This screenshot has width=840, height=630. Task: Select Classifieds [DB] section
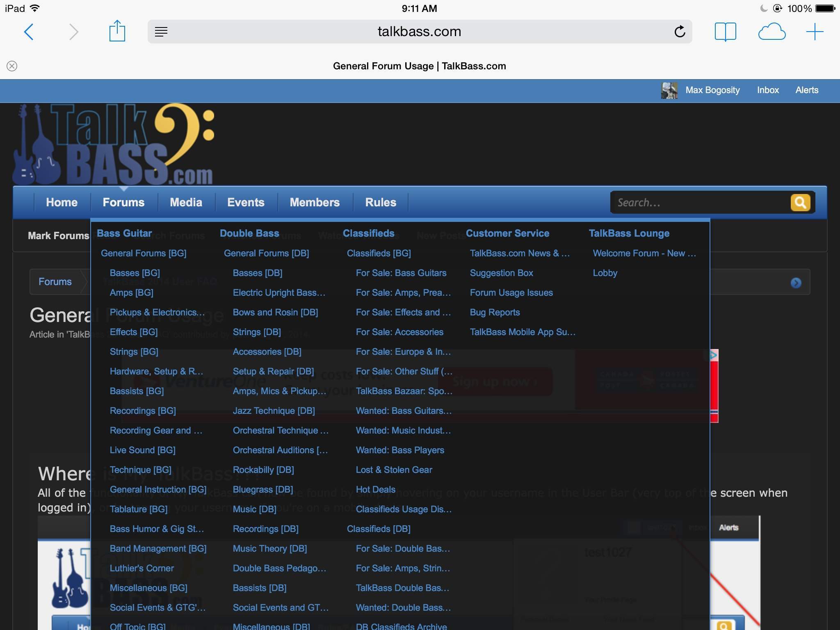(379, 529)
